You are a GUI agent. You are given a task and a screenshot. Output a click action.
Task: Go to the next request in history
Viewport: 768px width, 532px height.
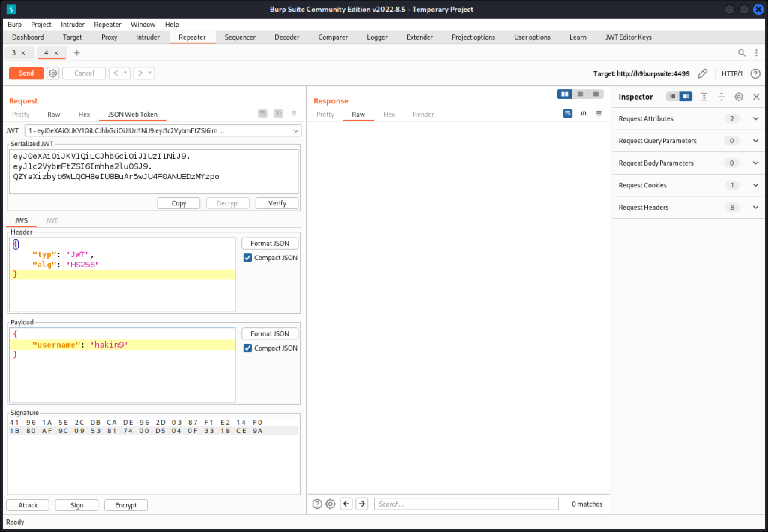140,73
